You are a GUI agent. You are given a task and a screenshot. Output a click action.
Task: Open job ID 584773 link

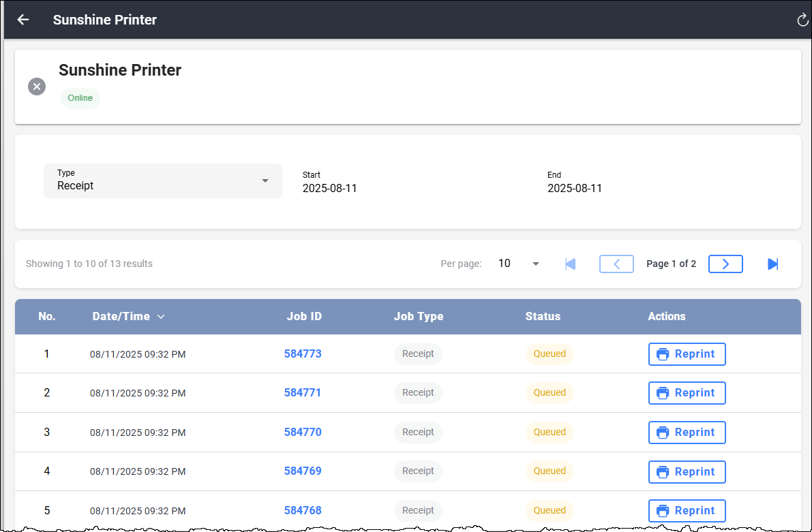click(x=303, y=354)
